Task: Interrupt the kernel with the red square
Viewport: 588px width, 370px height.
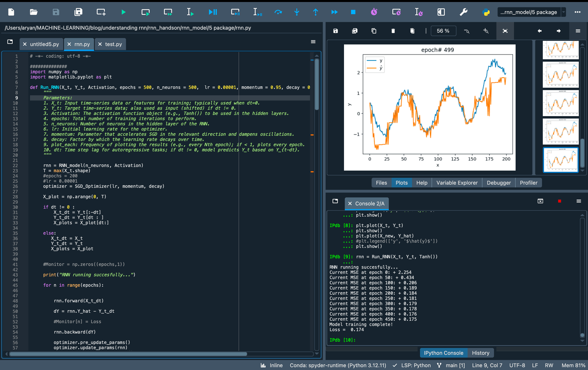Action: [x=559, y=201]
